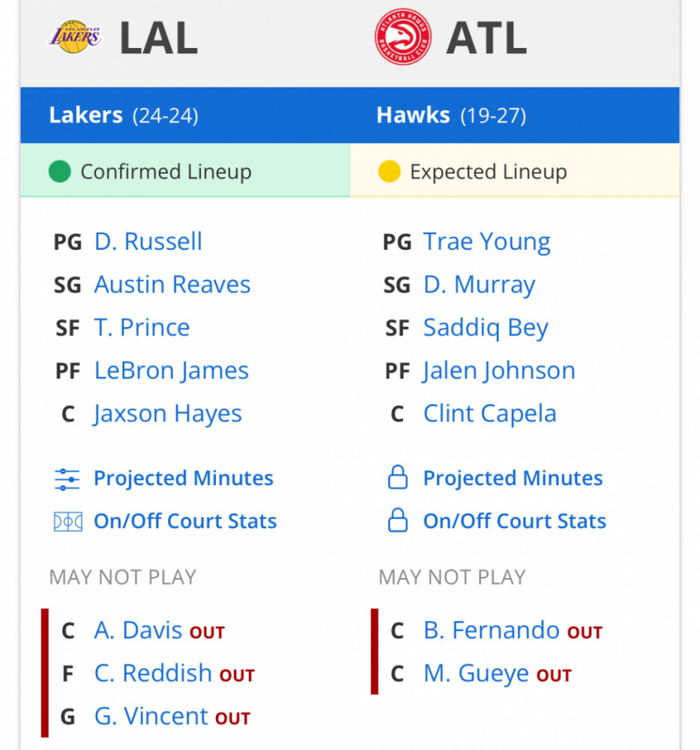This screenshot has height=750, width=700.
Task: Click the Hawks (19-27) team name
Action: pyautogui.click(x=451, y=115)
